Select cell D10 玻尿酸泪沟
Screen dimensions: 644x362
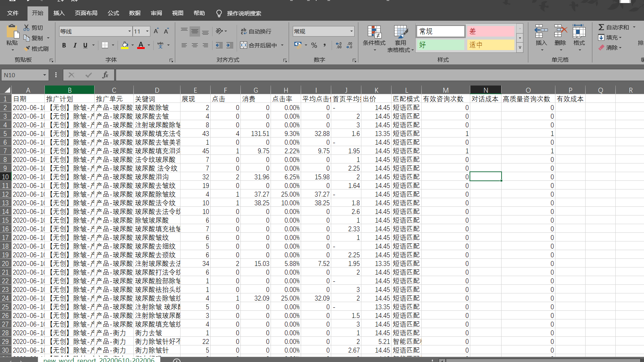pyautogui.click(x=157, y=177)
